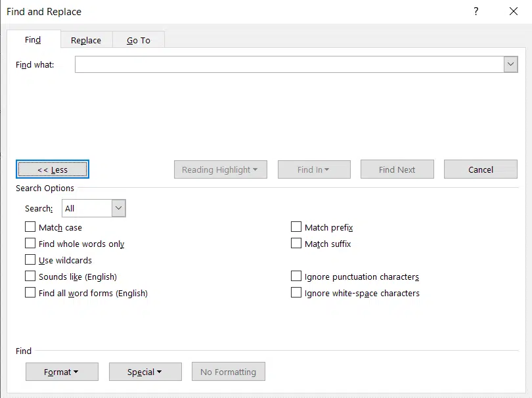The height and width of the screenshot is (398, 532).
Task: Click the Cancel button
Action: [x=481, y=169]
